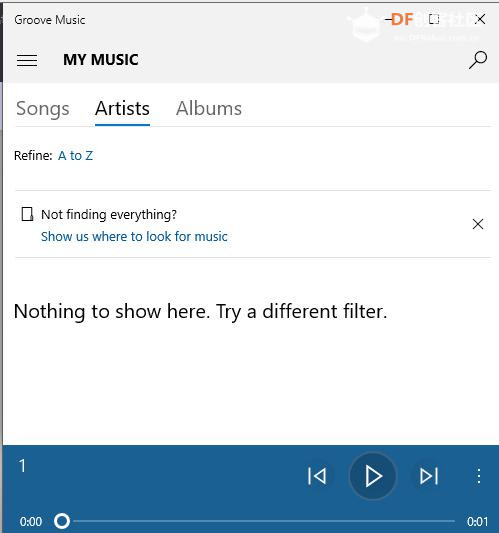Expand the 'A to Z' refine dropdown
Screen dimensions: 499x533
[x=75, y=156]
